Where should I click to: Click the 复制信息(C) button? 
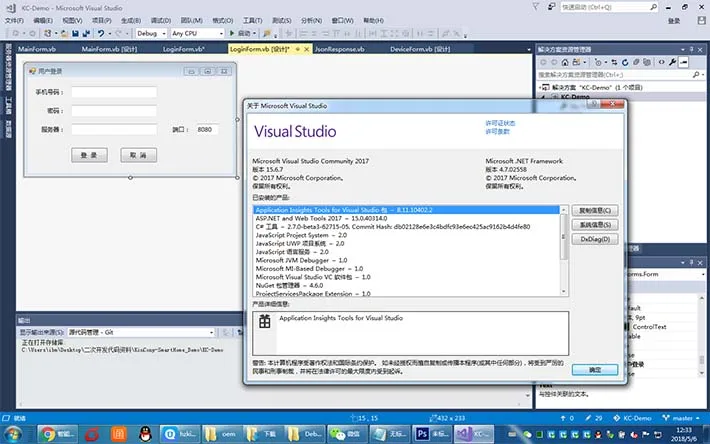(x=595, y=210)
